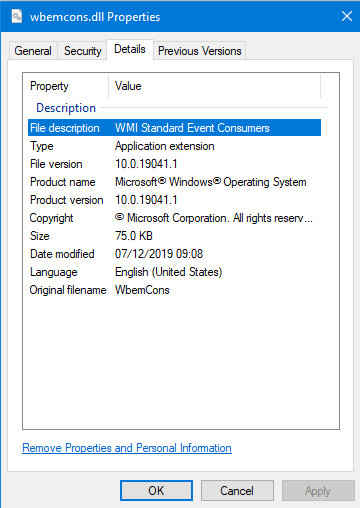
Task: Open Remove Properties and Personal Information link
Action: (127, 448)
